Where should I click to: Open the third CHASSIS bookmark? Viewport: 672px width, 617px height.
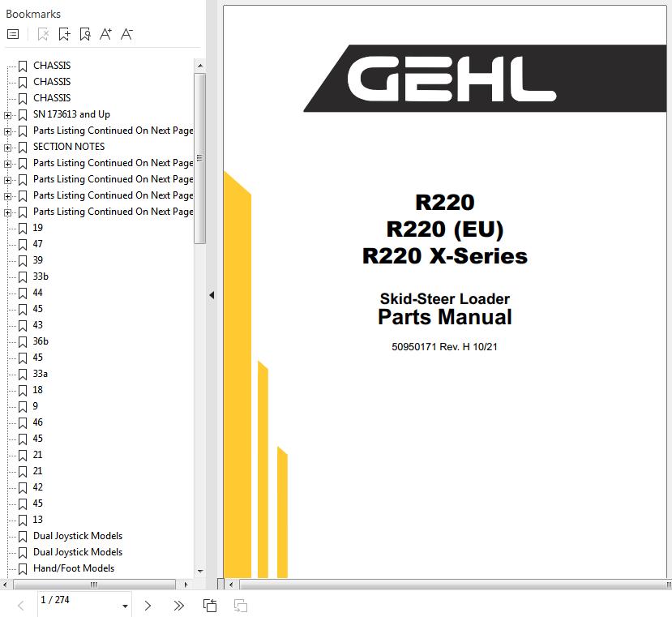52,98
